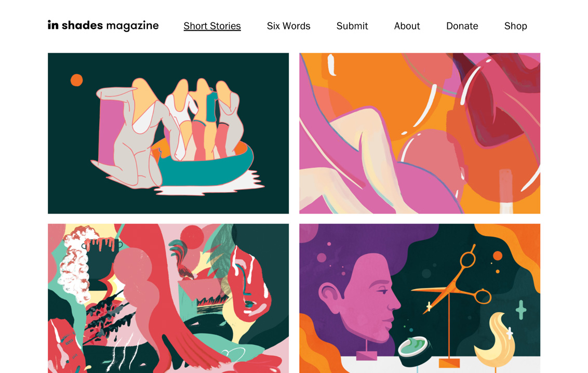The width and height of the screenshot is (588, 373).
Task: Open the Submit page link
Action: pos(352,26)
